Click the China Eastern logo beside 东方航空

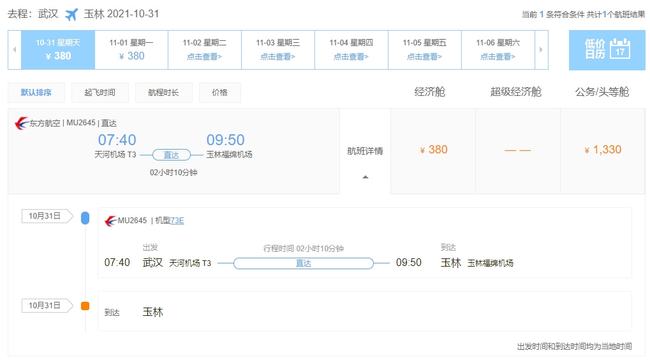pyautogui.click(x=21, y=123)
